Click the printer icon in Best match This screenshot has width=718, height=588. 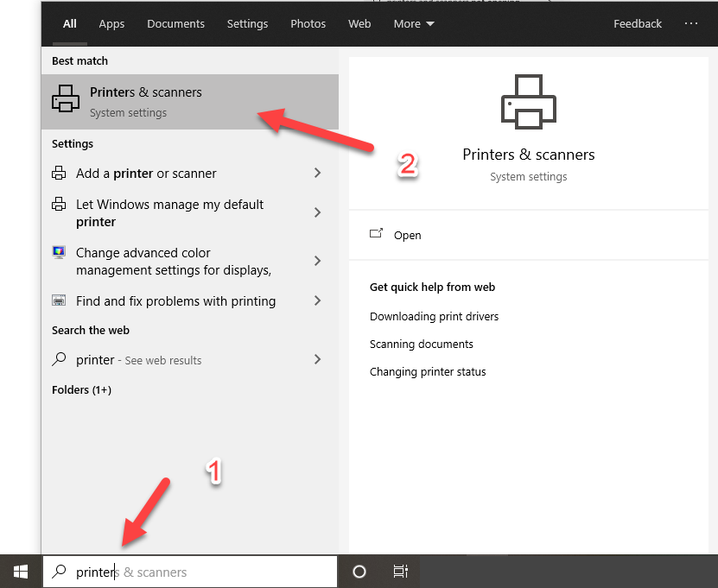tap(66, 98)
